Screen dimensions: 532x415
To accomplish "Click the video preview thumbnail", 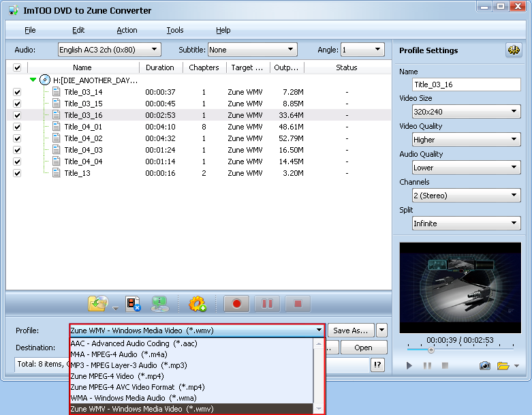I will click(460, 288).
